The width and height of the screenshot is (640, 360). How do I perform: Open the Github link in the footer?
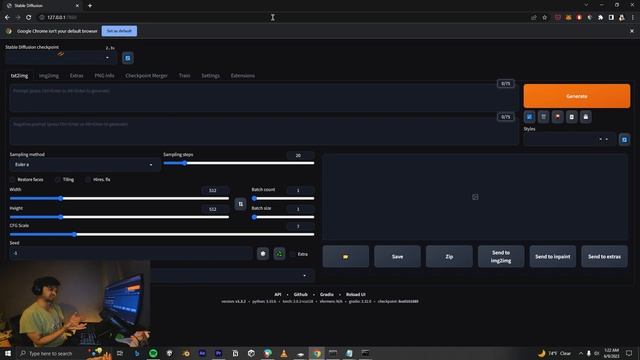coord(300,294)
